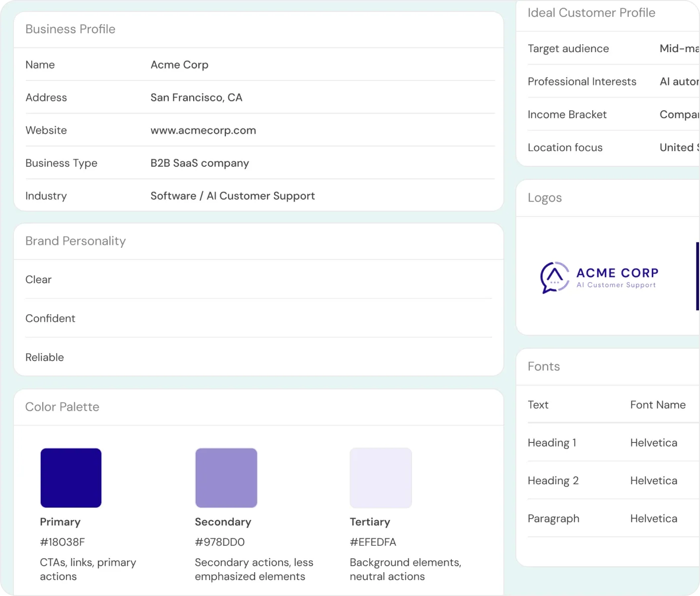
Task: Click the 'Website' field label
Action: pos(46,130)
